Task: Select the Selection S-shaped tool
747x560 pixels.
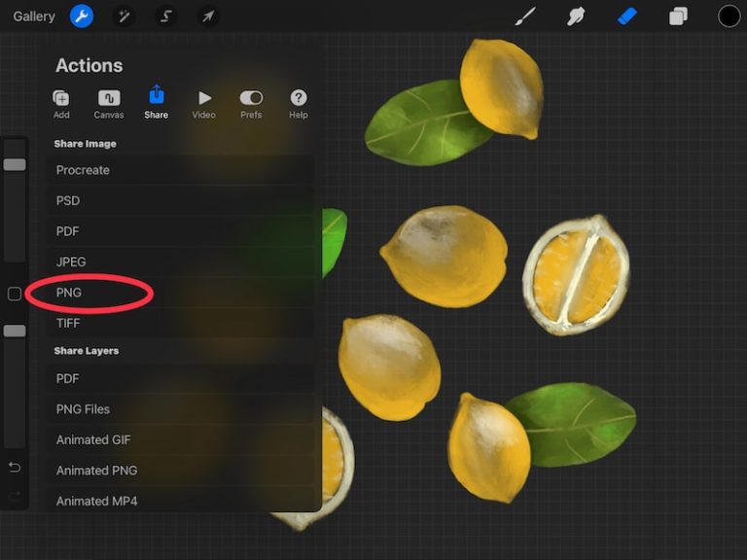Action: click(165, 17)
